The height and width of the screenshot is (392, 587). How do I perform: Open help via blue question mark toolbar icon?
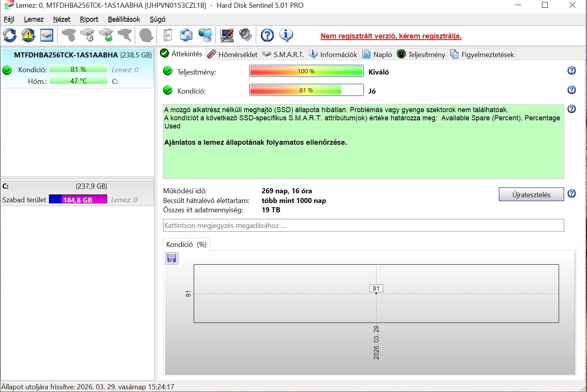click(267, 35)
